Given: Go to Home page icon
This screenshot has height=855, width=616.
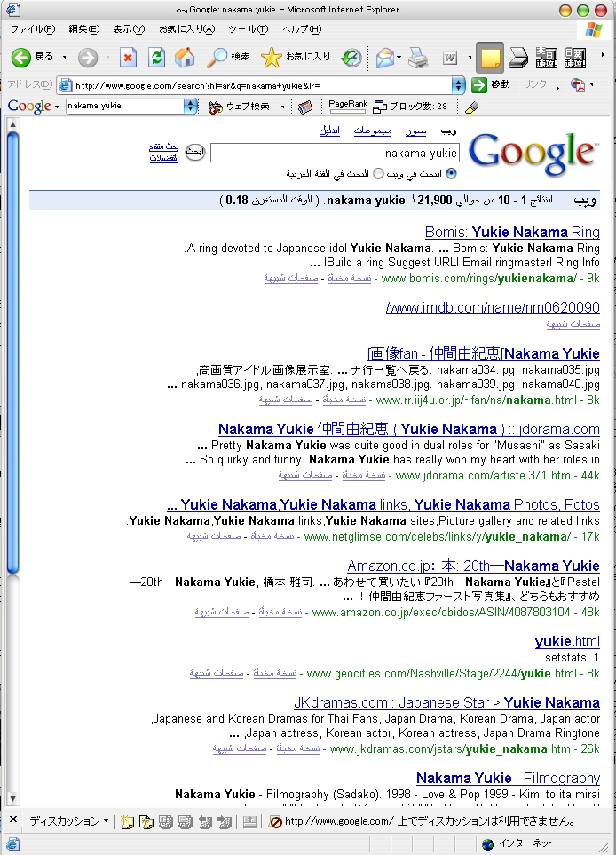Looking at the screenshot, I should (185, 58).
